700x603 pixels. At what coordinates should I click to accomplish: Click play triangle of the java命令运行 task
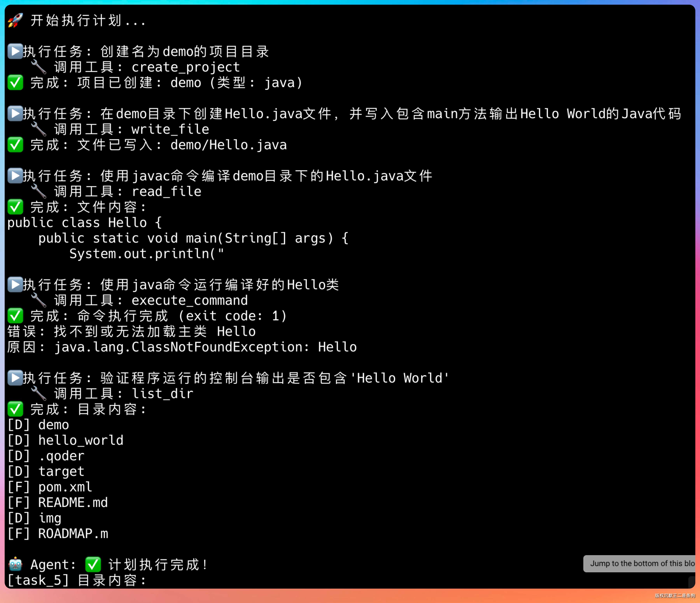click(x=15, y=284)
